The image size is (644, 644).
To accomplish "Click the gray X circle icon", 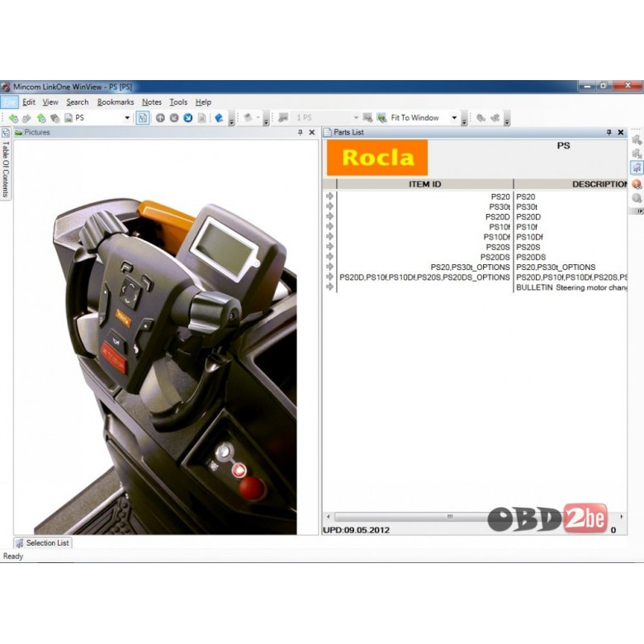I will pos(174,118).
